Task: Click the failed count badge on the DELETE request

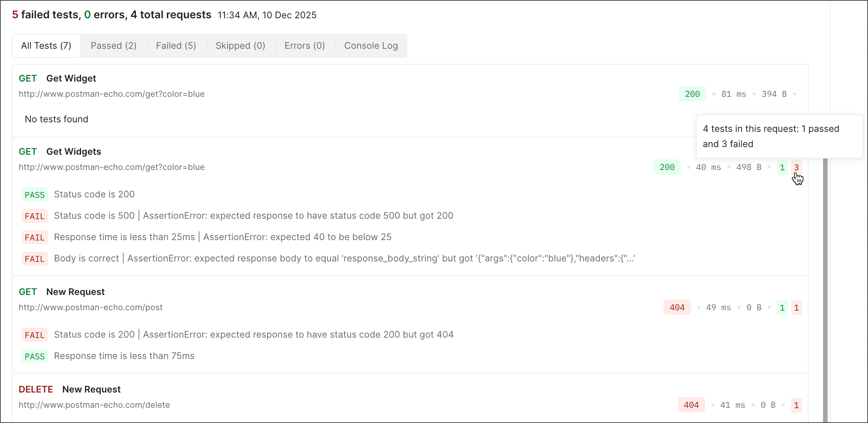Action: [796, 405]
